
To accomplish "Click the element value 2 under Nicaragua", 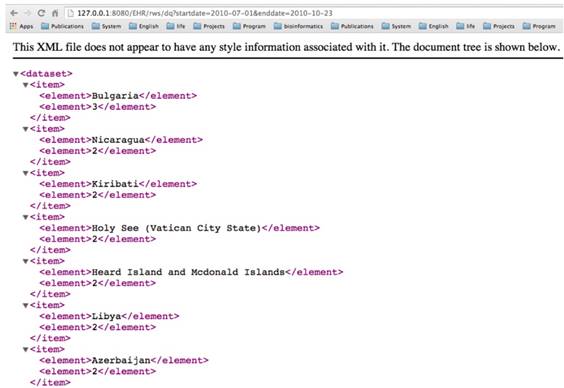I will [x=95, y=151].
